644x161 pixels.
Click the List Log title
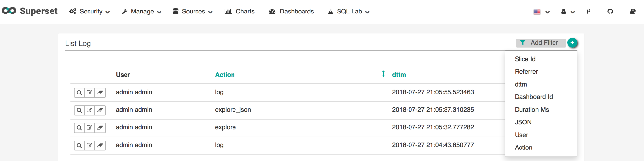pos(78,43)
